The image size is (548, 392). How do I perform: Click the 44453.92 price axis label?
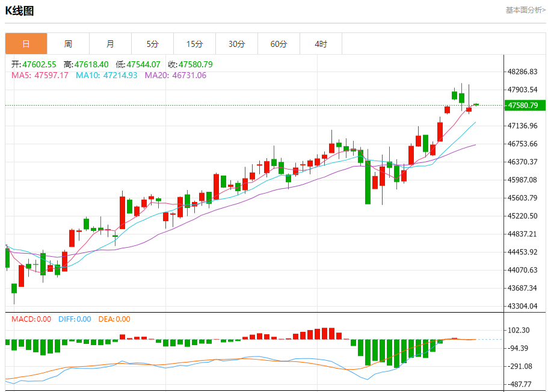pyautogui.click(x=523, y=252)
